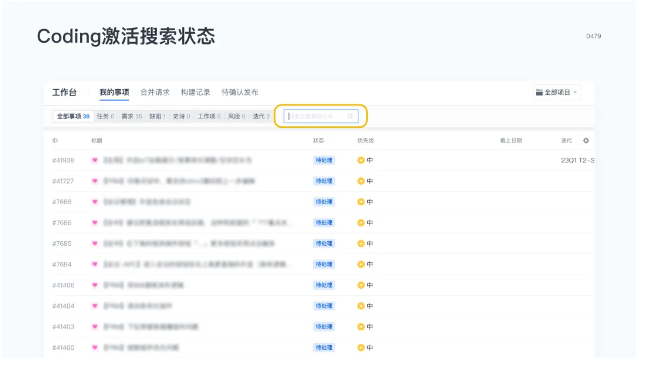Click the heart icon in row #7685

coord(95,244)
